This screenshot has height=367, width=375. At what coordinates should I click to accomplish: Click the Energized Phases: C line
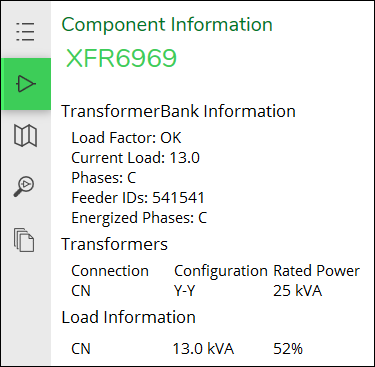pos(139,218)
